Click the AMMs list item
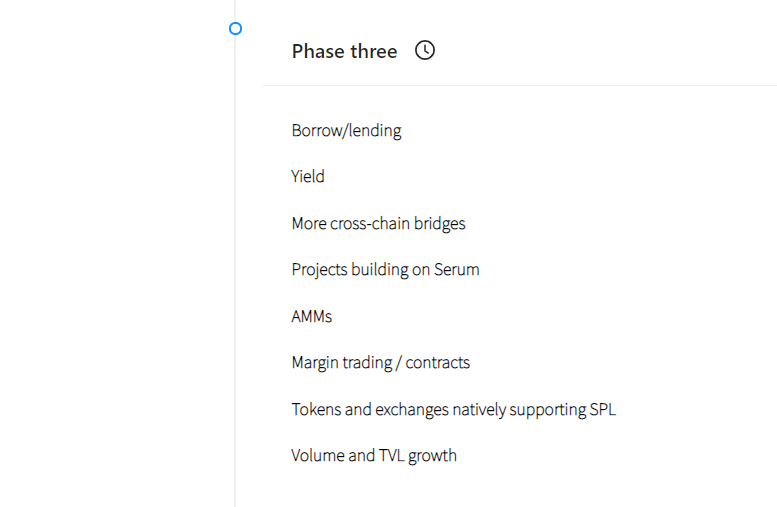777x507 pixels. [x=312, y=316]
